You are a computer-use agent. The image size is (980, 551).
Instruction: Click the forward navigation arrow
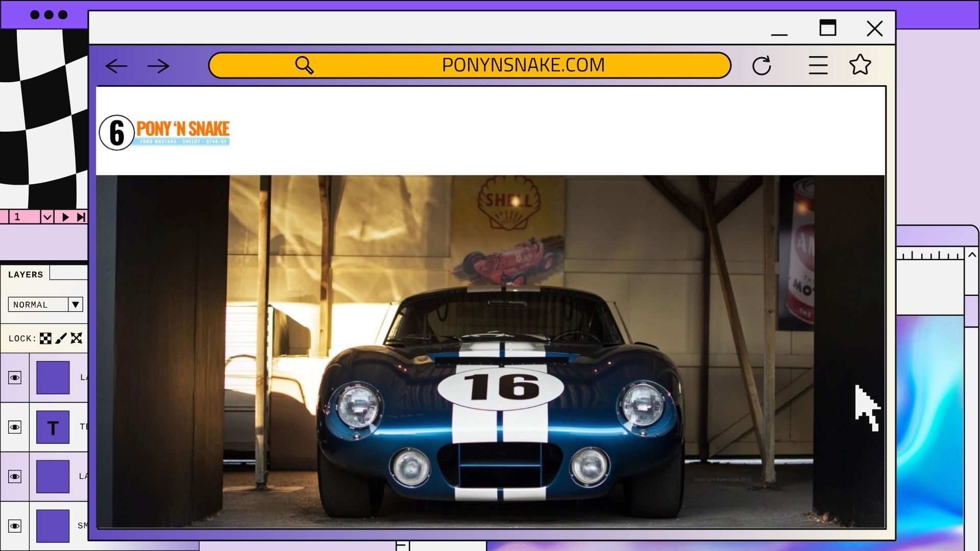pos(159,66)
